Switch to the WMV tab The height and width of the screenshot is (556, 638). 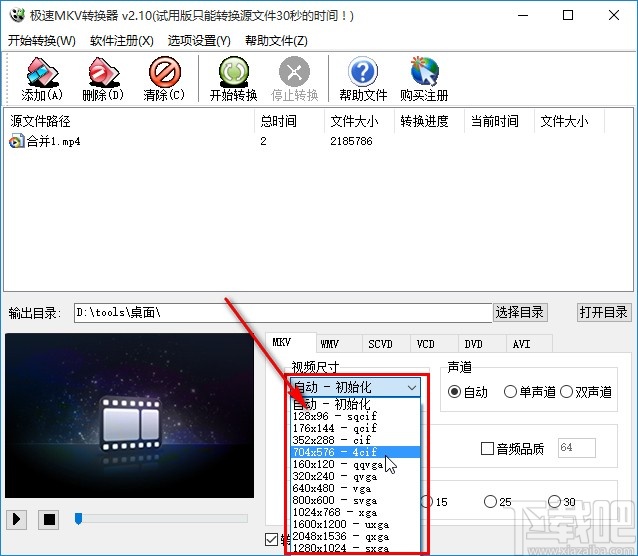[x=339, y=344]
